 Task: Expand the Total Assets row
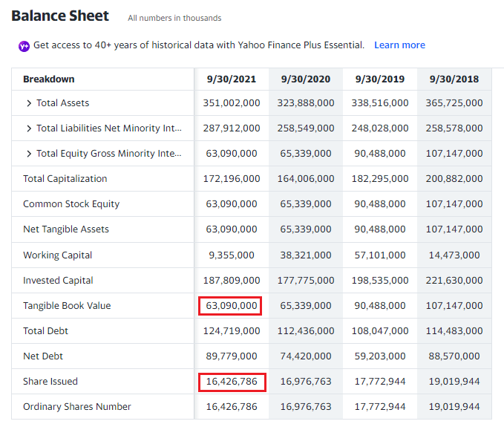click(x=29, y=103)
